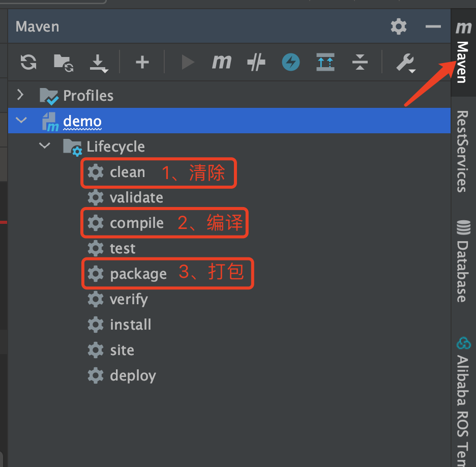The image size is (476, 467).
Task: Click the gear icon beside clean
Action: (x=96, y=172)
